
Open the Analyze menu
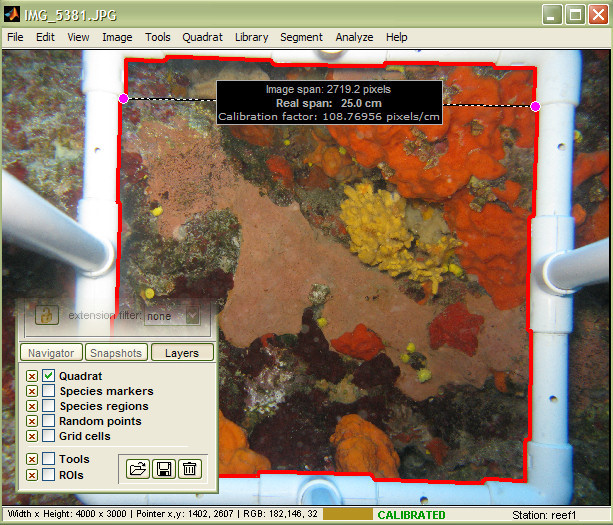(354, 37)
